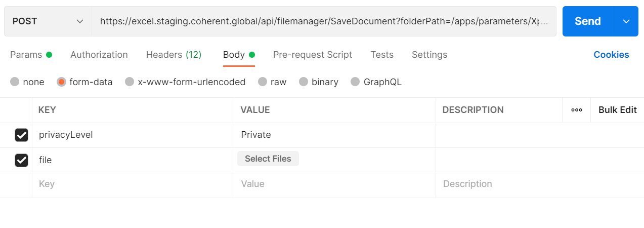Go to the Headers (12) tab
The image size is (644, 228).
tap(174, 55)
